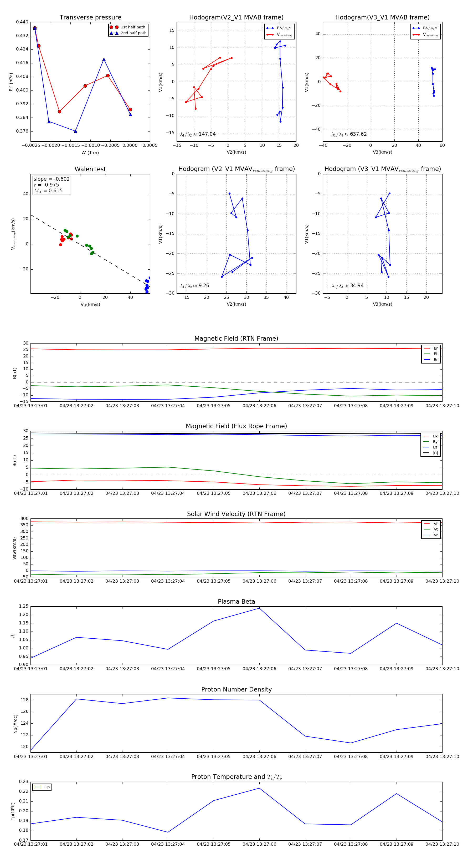This screenshot has height=868, width=473.
Task: Click the Proton Temperature curve's lowest dip point
Action: pyautogui.click(x=168, y=832)
